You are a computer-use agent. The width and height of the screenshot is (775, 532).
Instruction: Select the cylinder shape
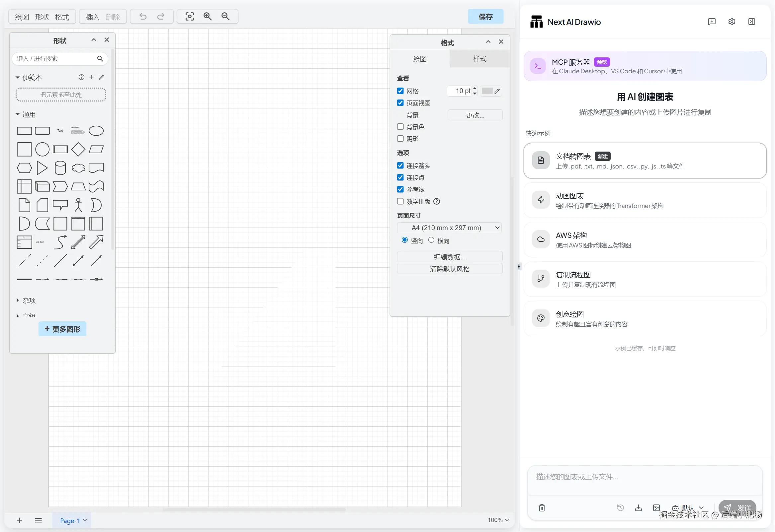coord(60,168)
